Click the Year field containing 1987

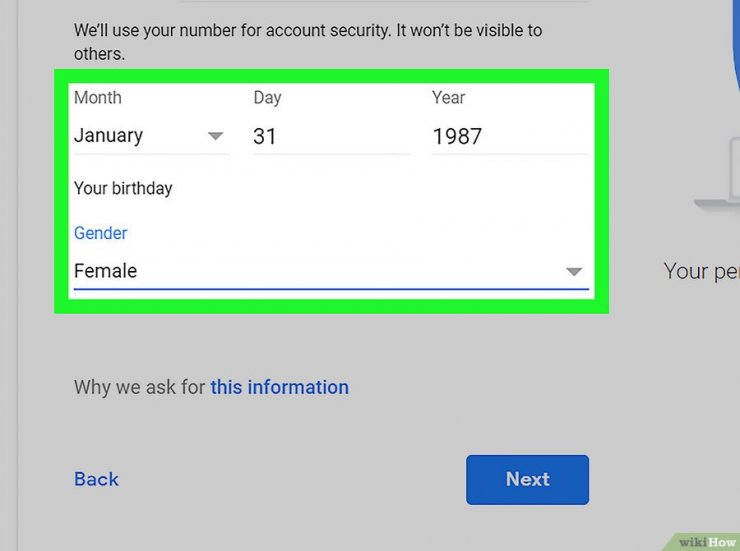(x=510, y=136)
